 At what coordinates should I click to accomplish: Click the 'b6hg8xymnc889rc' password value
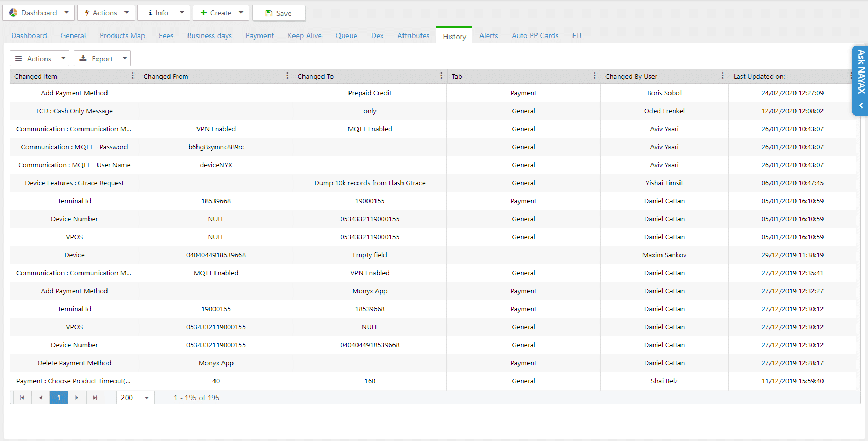point(216,147)
